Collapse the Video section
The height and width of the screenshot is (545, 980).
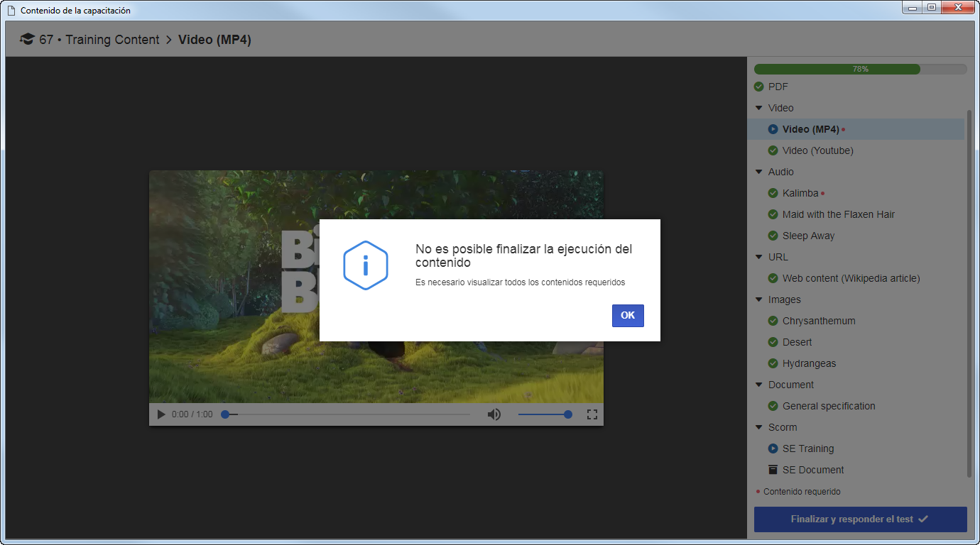[759, 108]
